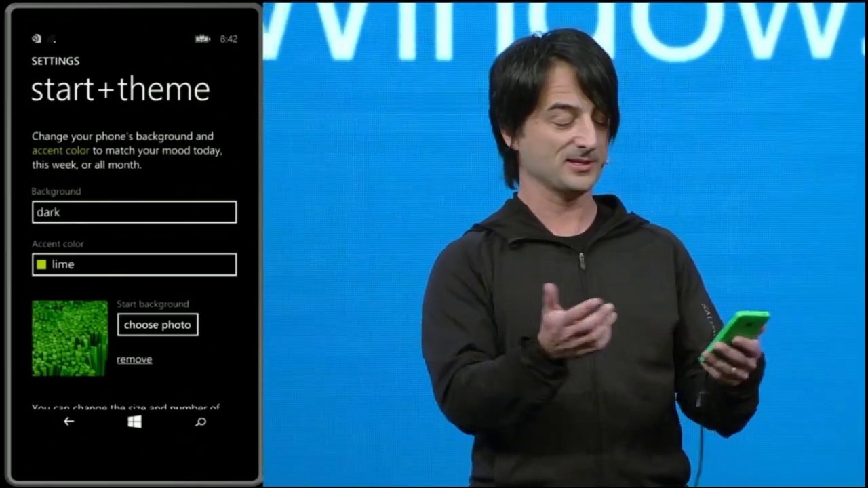Click the lime color swatch square
This screenshot has width=868, height=488.
(x=41, y=264)
